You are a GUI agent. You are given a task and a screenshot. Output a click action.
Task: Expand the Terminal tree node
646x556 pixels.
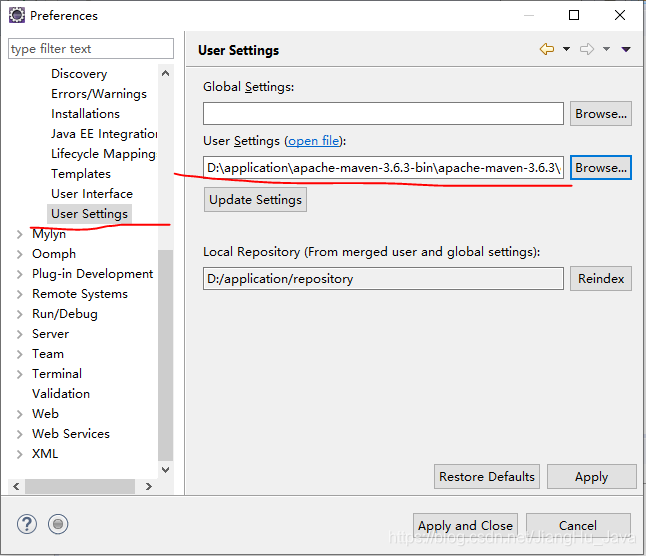coord(19,374)
